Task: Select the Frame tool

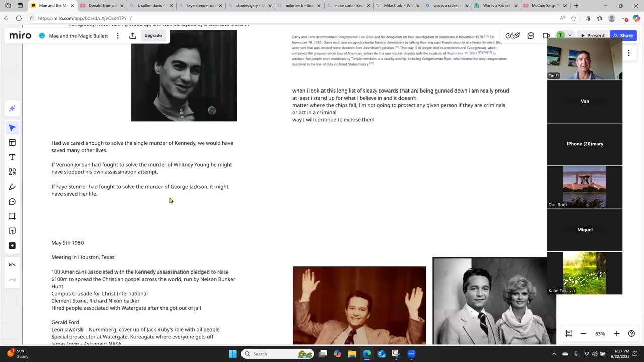Action: pyautogui.click(x=12, y=216)
